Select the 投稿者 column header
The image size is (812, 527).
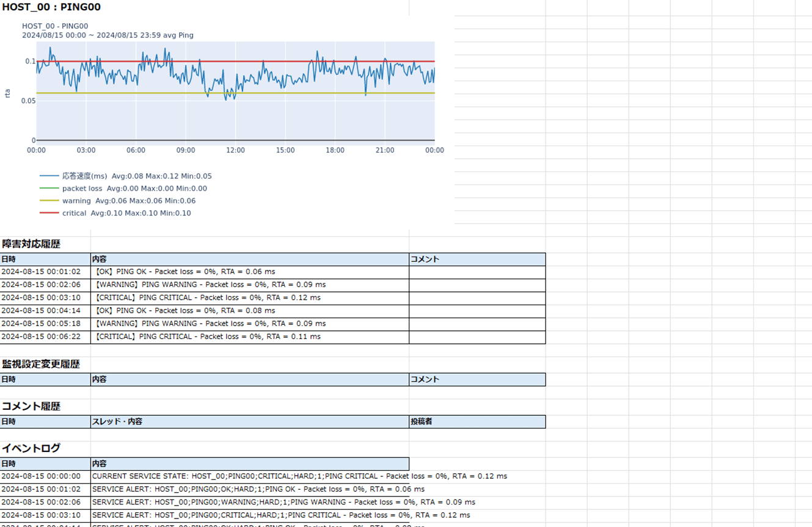click(477, 422)
